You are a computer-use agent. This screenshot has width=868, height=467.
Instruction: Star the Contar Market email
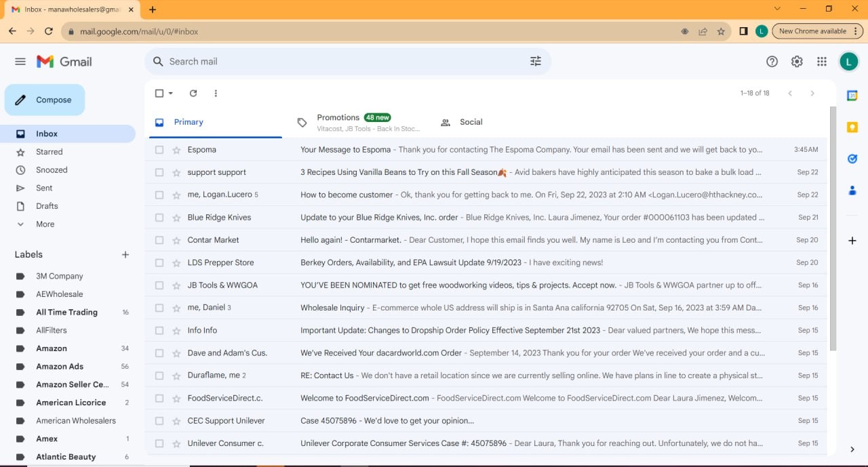pos(176,240)
